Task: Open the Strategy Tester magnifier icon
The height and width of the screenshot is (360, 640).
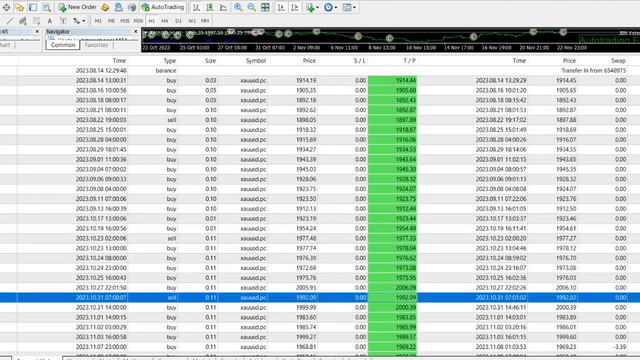Action: pyautogui.click(x=47, y=7)
